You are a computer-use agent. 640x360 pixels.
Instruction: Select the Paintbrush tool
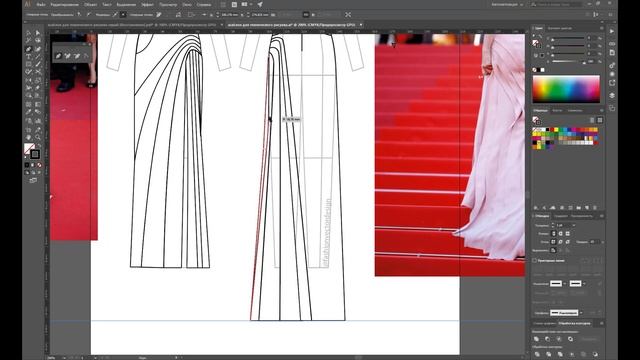(38, 64)
